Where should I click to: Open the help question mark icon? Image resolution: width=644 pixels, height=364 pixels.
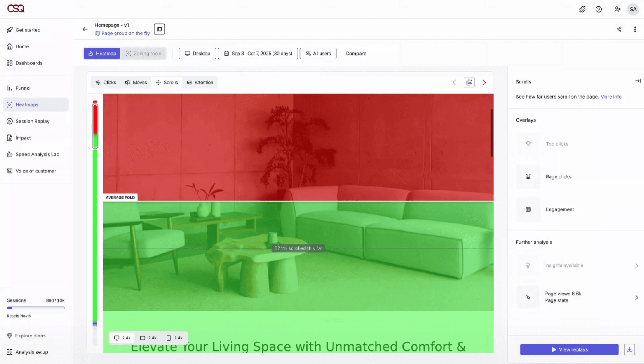(x=599, y=9)
